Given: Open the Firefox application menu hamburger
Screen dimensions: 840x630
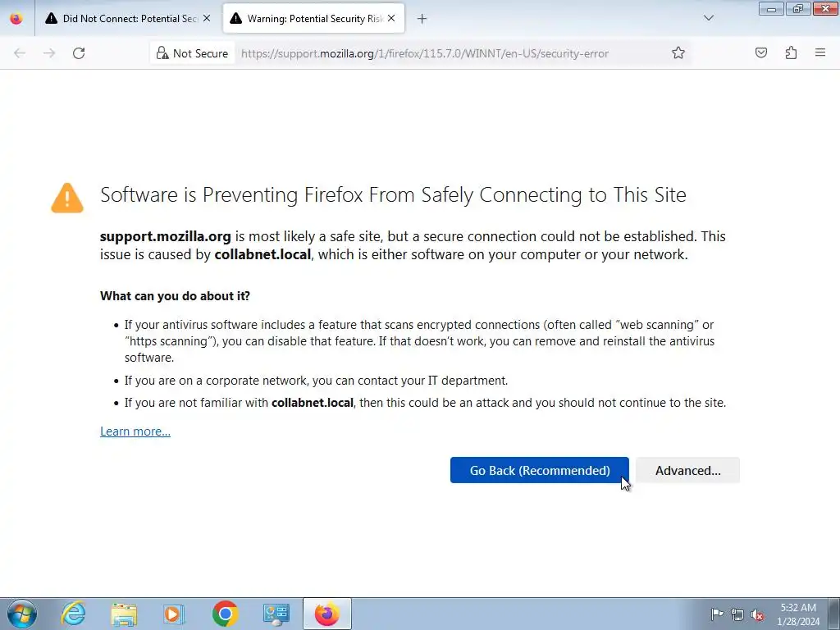Looking at the screenshot, I should point(820,53).
